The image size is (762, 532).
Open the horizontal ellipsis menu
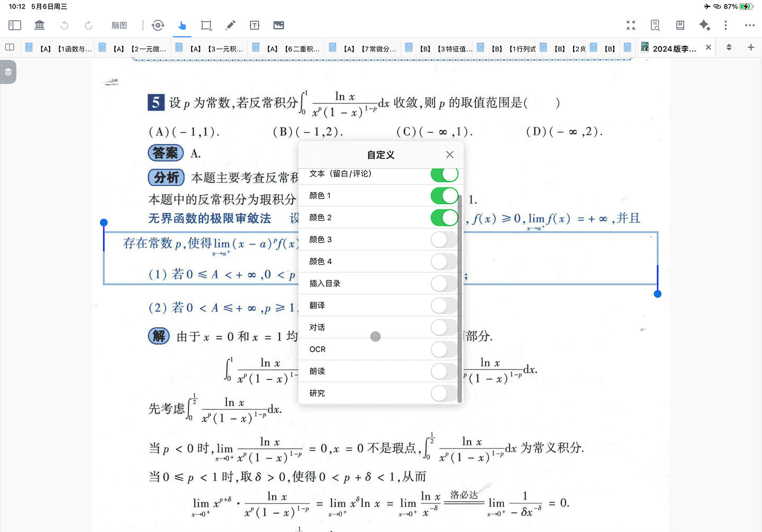coord(750,25)
